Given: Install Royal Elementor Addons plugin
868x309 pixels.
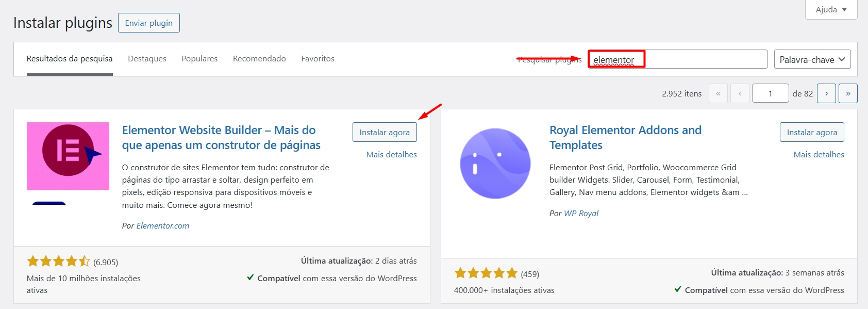Looking at the screenshot, I should (x=812, y=133).
